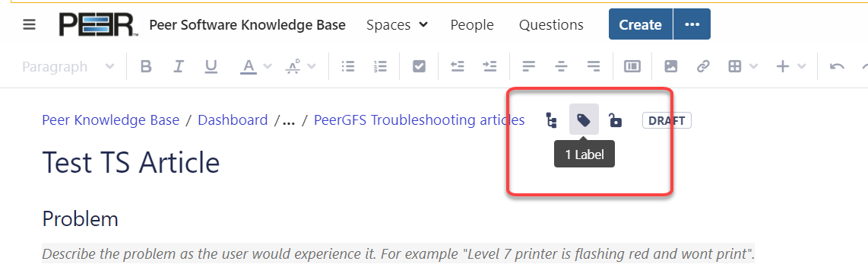
Task: Expand insert more content arrow
Action: (802, 67)
